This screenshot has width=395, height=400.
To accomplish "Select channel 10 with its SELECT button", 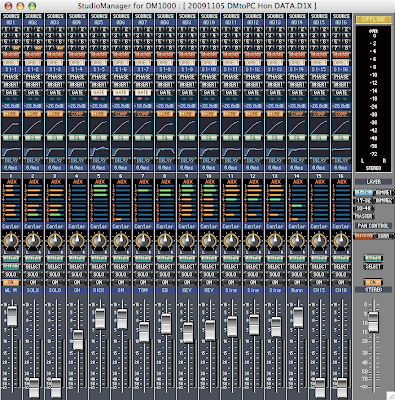I will pos(209,267).
